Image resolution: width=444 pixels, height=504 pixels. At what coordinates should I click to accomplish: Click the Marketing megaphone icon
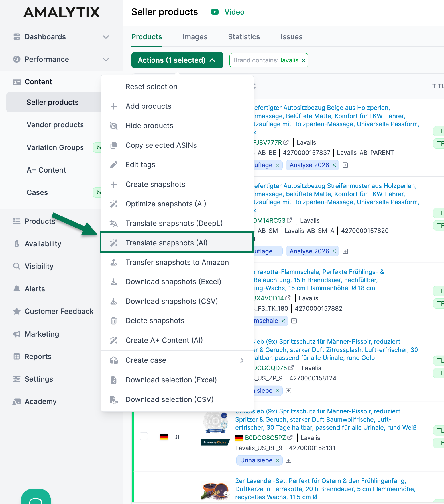(x=17, y=334)
